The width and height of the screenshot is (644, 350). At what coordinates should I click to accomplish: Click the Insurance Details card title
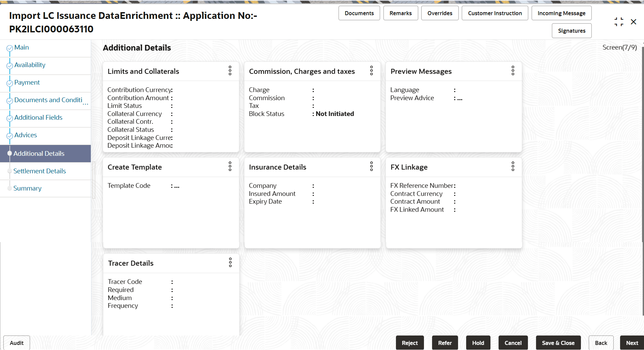click(x=277, y=167)
